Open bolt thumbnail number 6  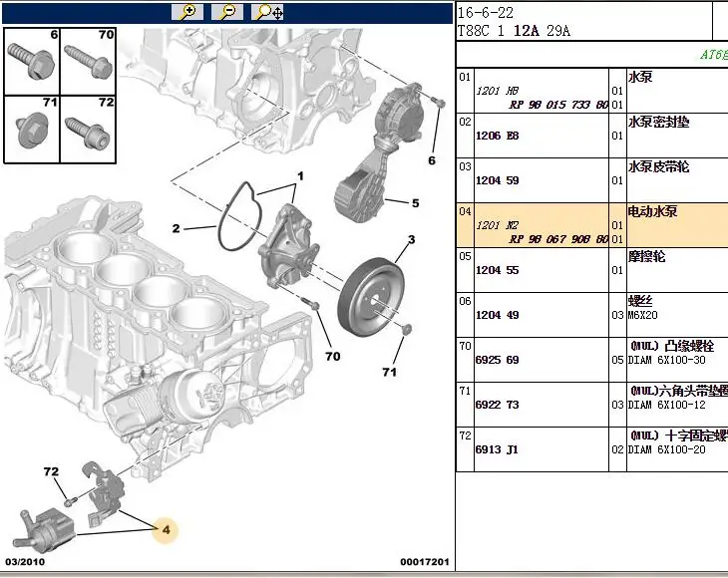point(32,62)
